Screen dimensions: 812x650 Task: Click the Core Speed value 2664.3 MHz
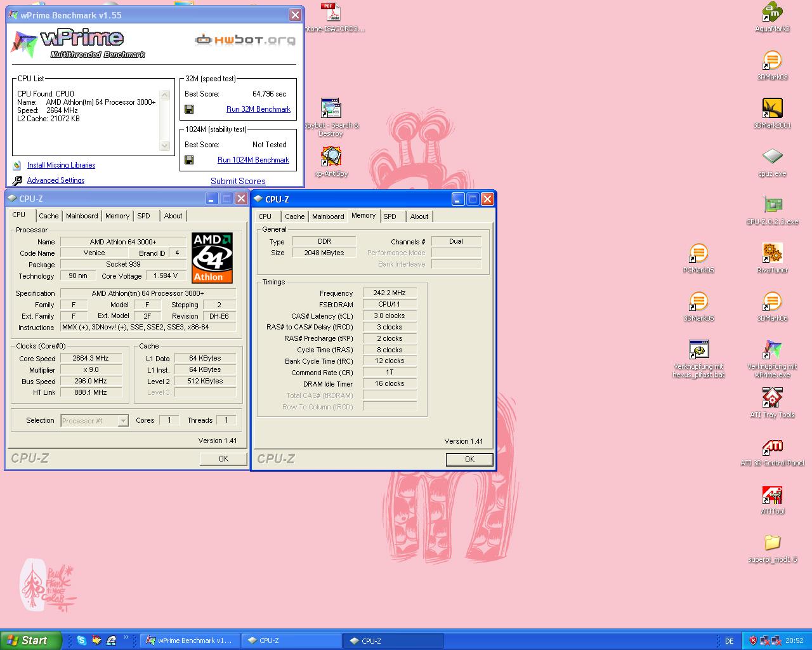coord(91,358)
